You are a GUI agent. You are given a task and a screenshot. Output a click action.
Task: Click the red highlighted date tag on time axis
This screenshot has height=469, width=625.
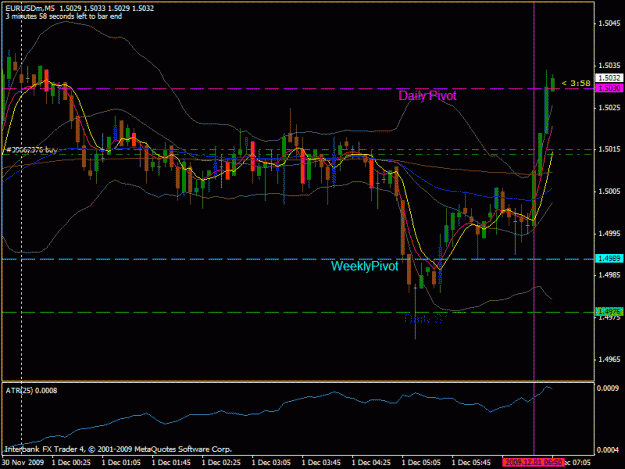533,463
